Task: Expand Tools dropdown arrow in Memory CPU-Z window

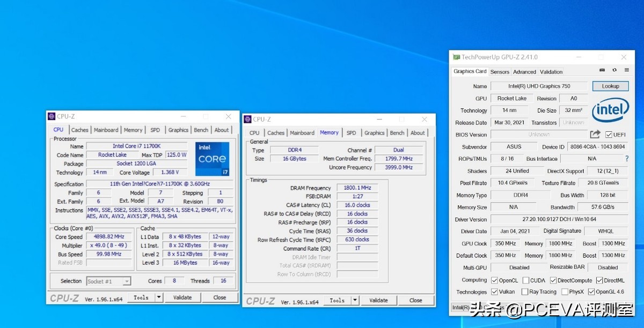Action: 355,301
